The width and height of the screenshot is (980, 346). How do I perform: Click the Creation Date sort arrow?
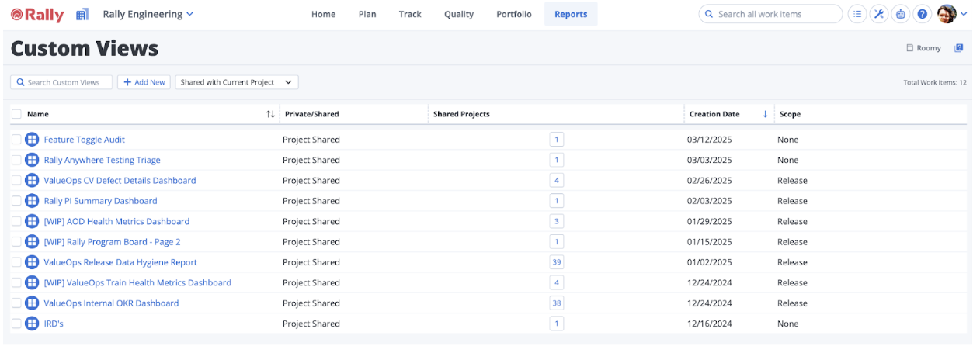point(765,114)
